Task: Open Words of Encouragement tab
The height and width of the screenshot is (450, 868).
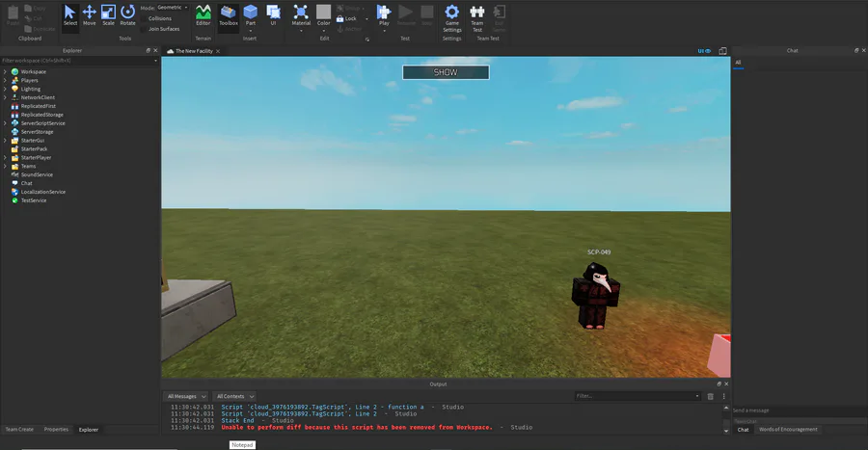Action: pyautogui.click(x=788, y=430)
